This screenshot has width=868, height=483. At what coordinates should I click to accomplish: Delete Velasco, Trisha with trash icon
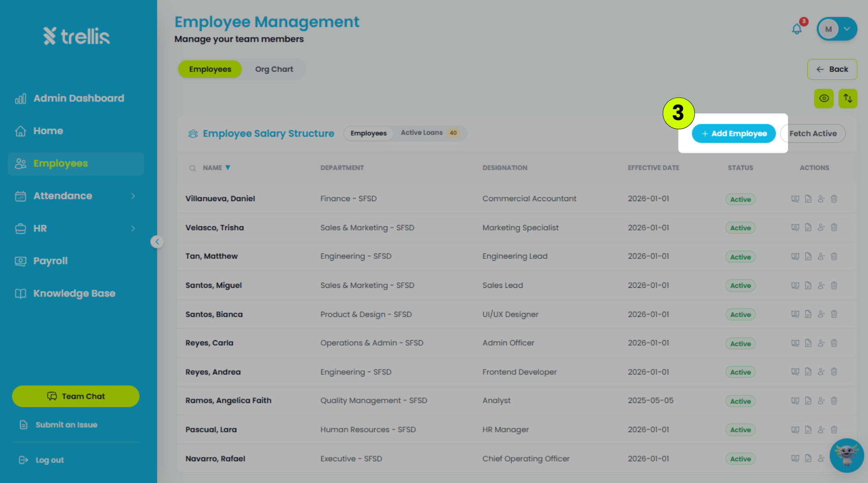[834, 227]
